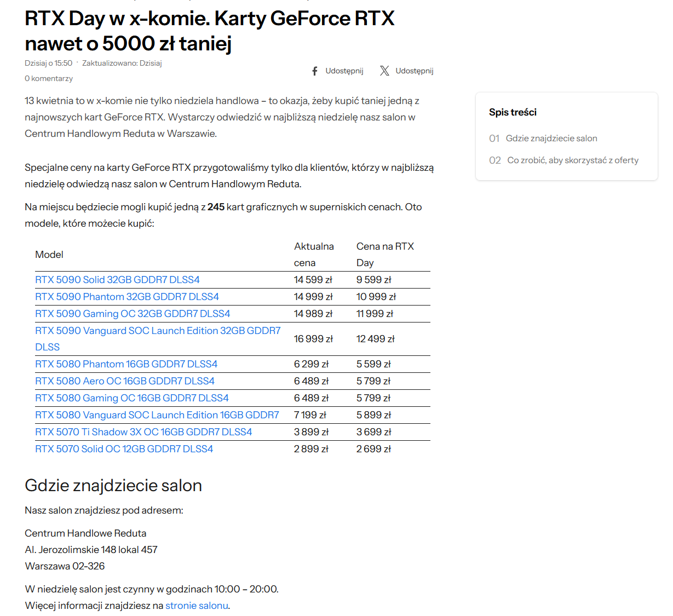Click the Cena na RTX Day column header
673x616 pixels.
point(385,255)
